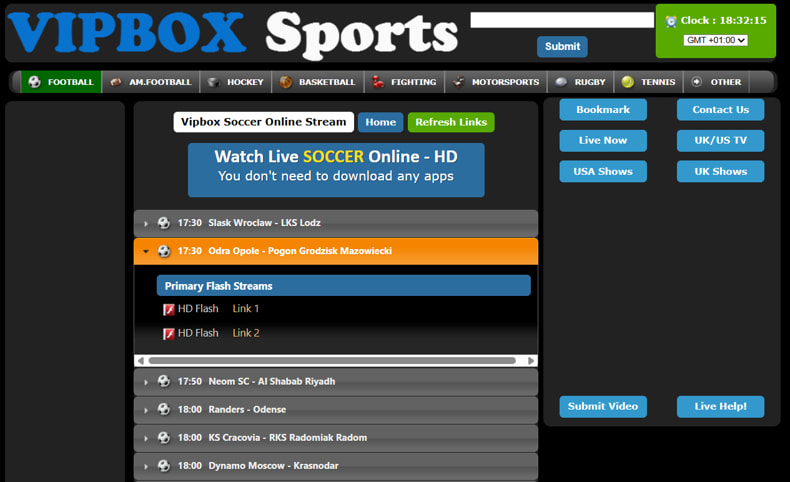Switch to the AM.FOOTBALL category

[151, 82]
